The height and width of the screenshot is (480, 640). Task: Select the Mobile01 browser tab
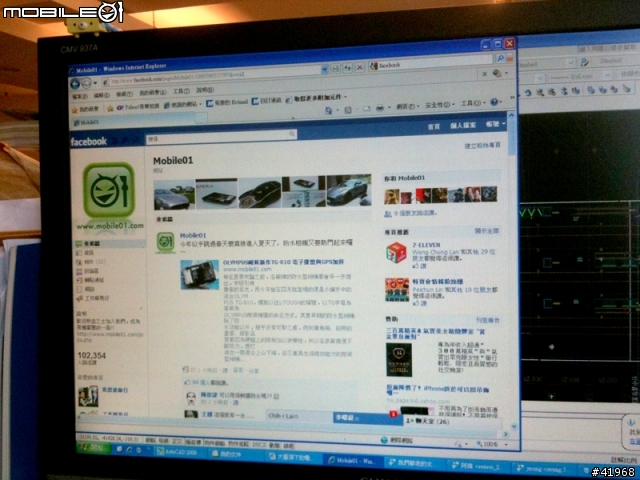(133, 121)
